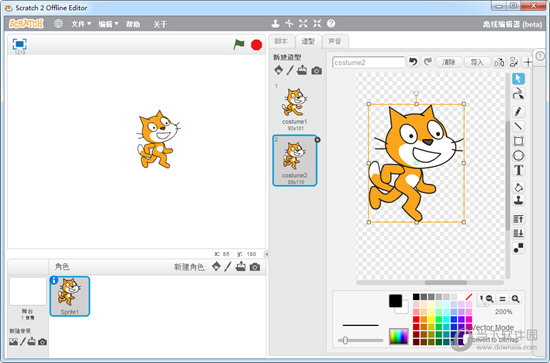
Task: Click the Forward a layer icon
Action: click(x=518, y=220)
